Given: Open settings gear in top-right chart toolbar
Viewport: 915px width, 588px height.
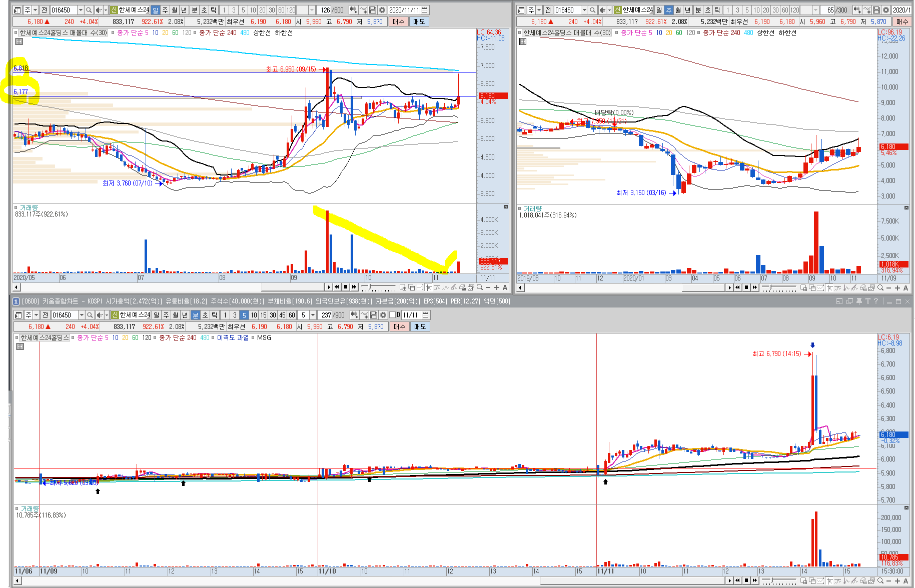Looking at the screenshot, I should point(886,10).
